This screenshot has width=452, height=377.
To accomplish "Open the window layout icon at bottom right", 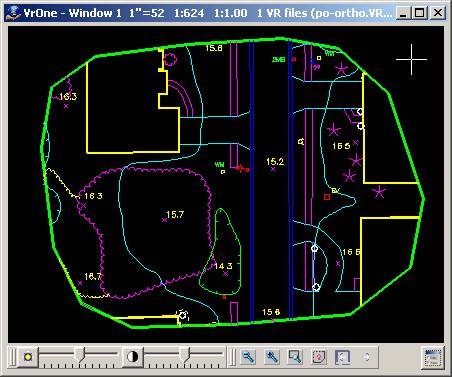I will (433, 358).
